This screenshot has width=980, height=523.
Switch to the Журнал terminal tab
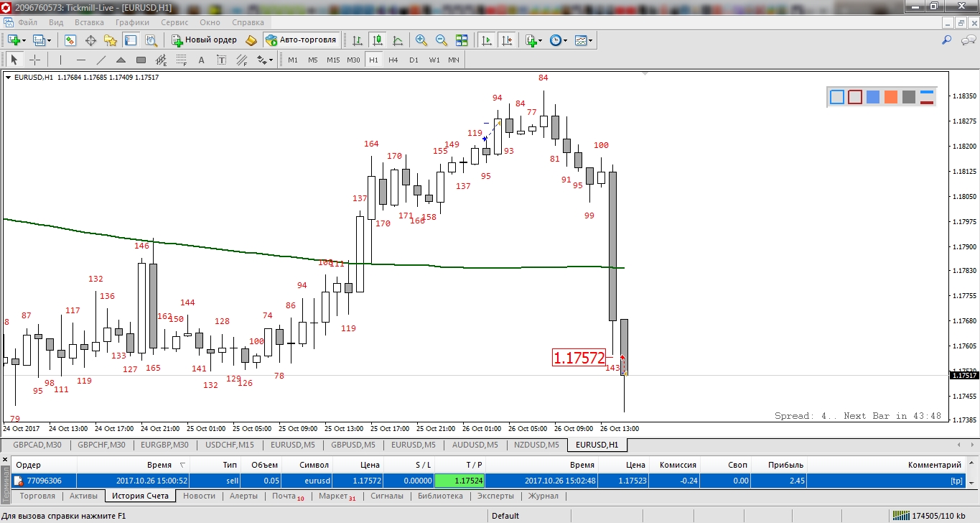click(x=543, y=496)
